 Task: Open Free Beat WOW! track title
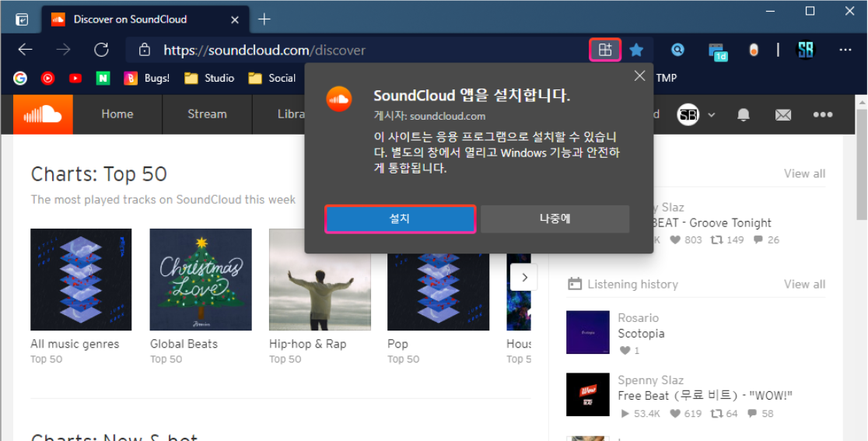coord(705,396)
